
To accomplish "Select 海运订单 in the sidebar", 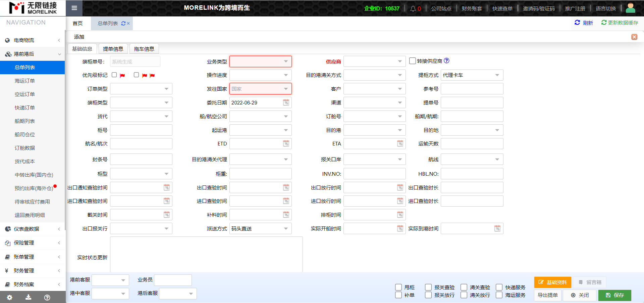I will 25,81.
